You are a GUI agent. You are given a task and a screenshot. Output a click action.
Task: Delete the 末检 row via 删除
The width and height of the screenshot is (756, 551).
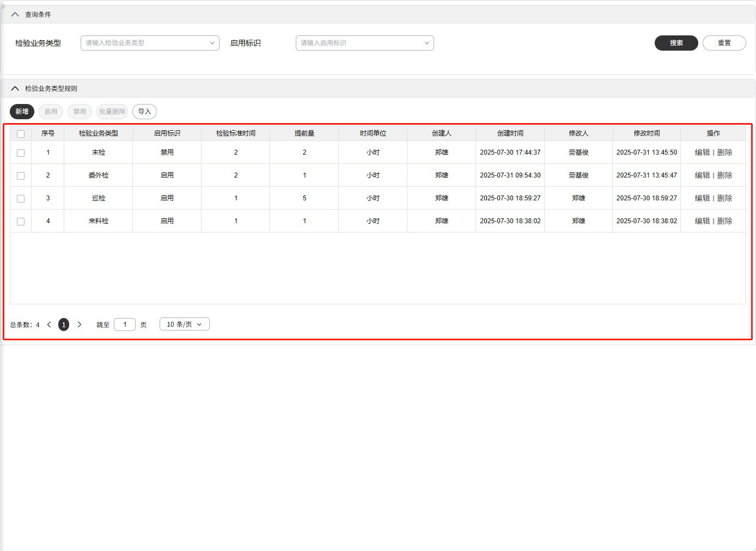pyautogui.click(x=724, y=152)
